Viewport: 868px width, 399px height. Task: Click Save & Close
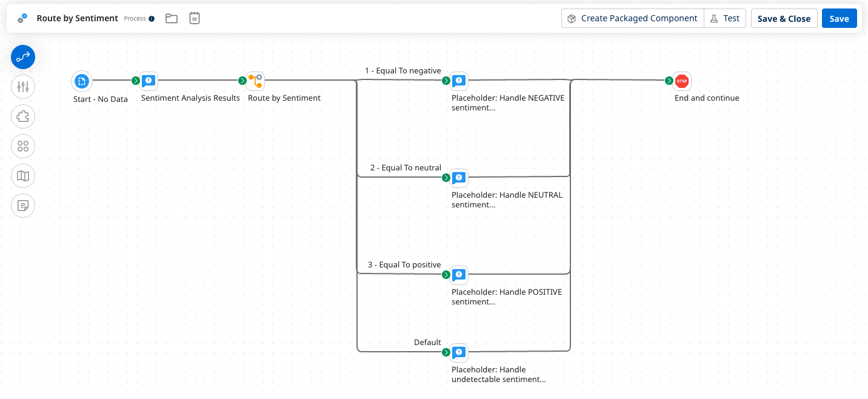pos(784,18)
